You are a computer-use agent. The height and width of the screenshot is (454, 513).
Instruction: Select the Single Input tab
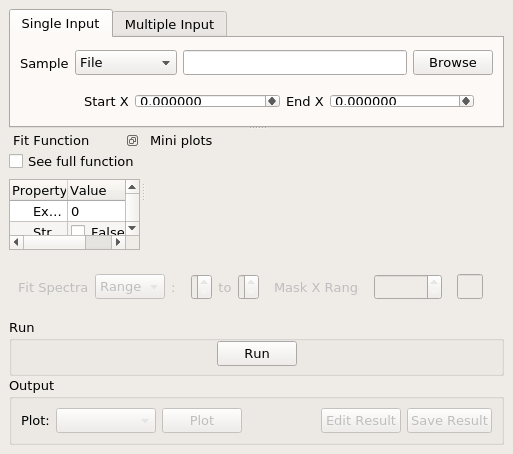coord(60,23)
